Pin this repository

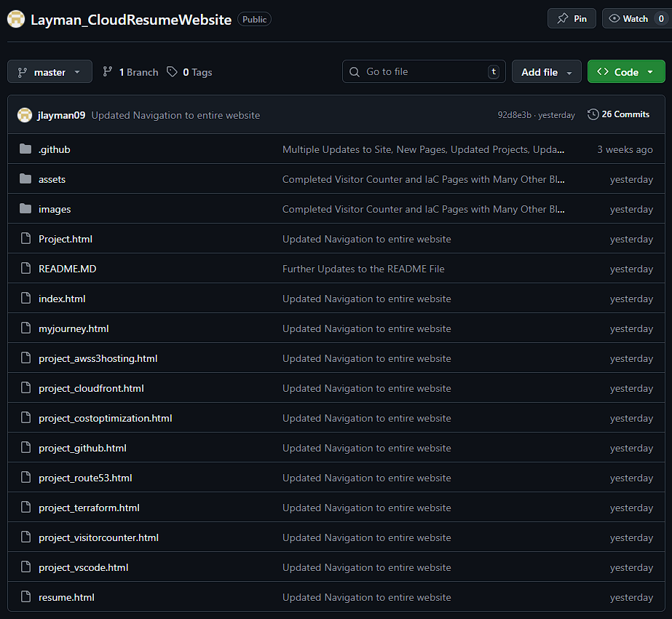click(x=572, y=18)
